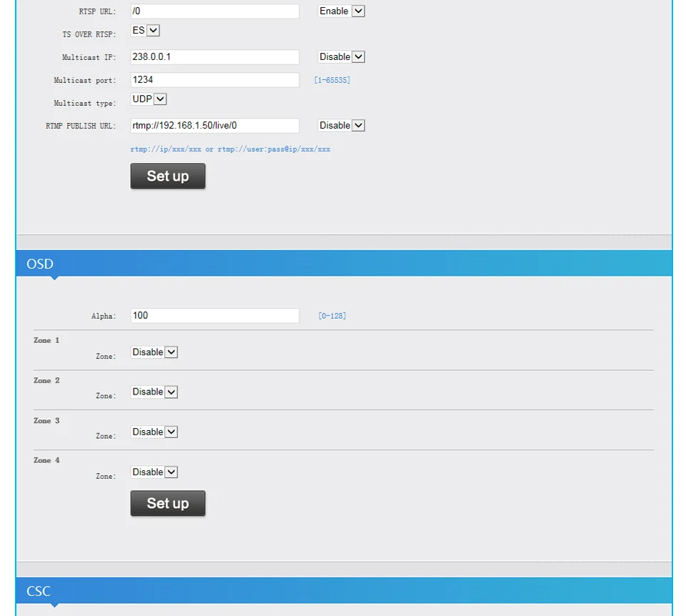The height and width of the screenshot is (616, 686).
Task: Click the Multicast port input field
Action: click(x=215, y=79)
